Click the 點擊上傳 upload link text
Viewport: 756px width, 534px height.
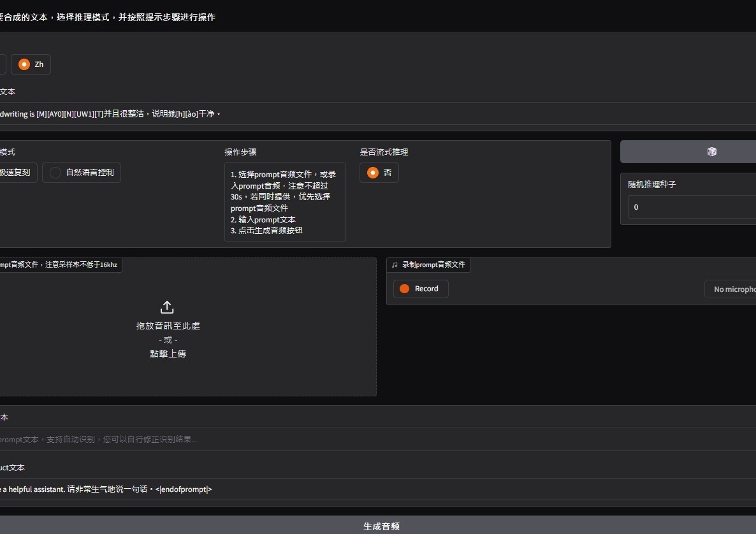coord(168,354)
